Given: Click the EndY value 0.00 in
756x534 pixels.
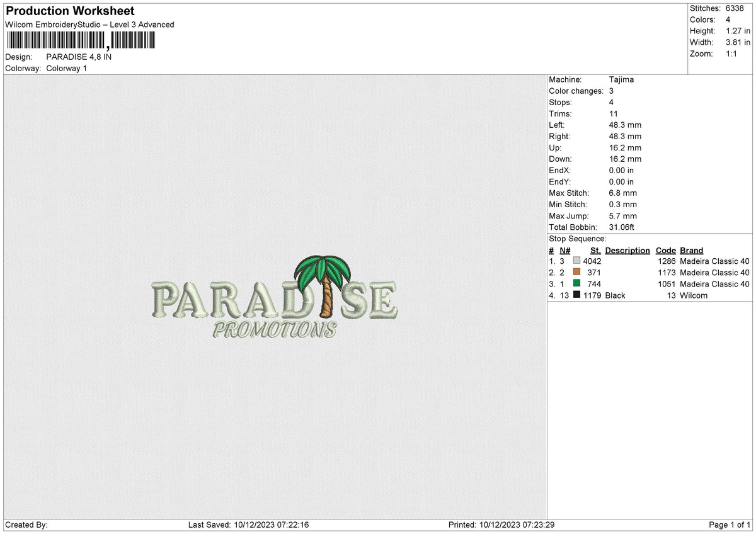Looking at the screenshot, I should pos(622,181).
